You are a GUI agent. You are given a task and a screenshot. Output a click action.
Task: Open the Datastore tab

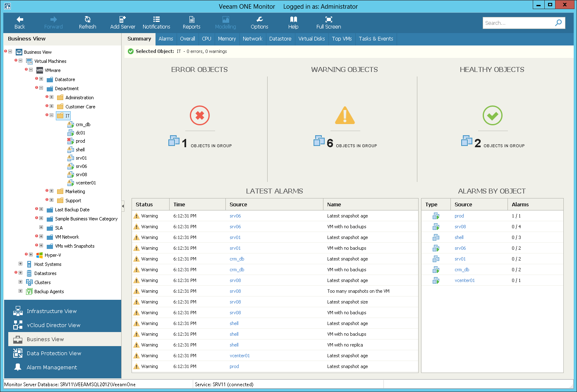point(280,39)
